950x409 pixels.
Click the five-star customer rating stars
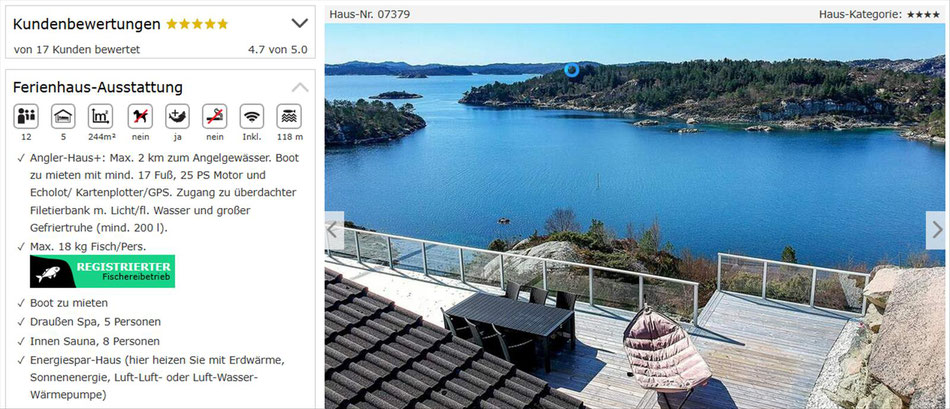197,24
